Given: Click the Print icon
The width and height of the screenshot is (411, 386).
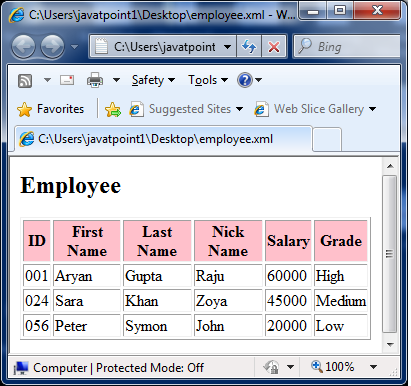Looking at the screenshot, I should pyautogui.click(x=95, y=80).
